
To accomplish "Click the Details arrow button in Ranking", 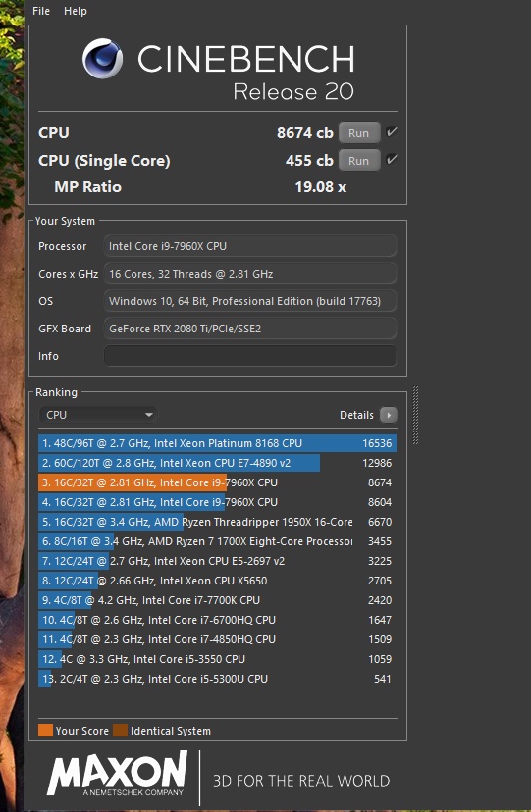I will click(x=389, y=415).
